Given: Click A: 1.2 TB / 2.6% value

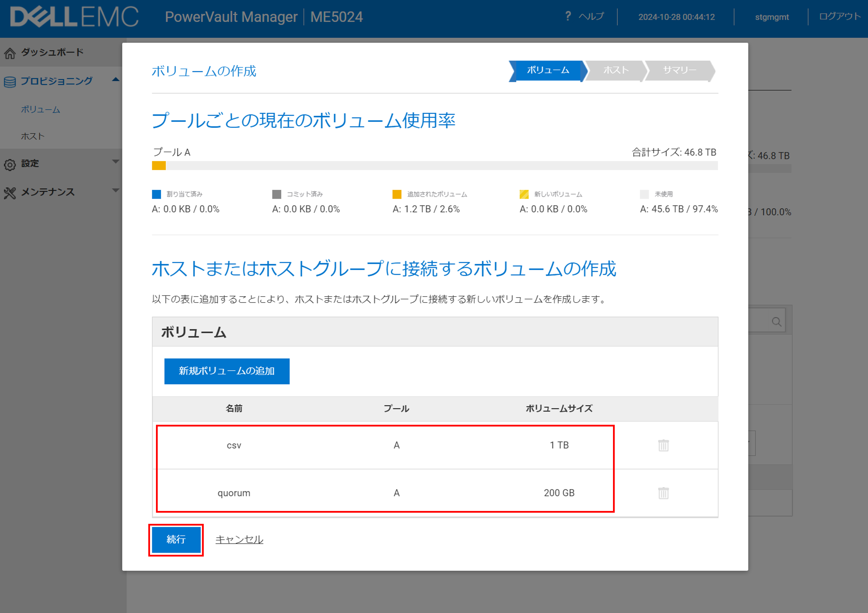Looking at the screenshot, I should point(426,209).
